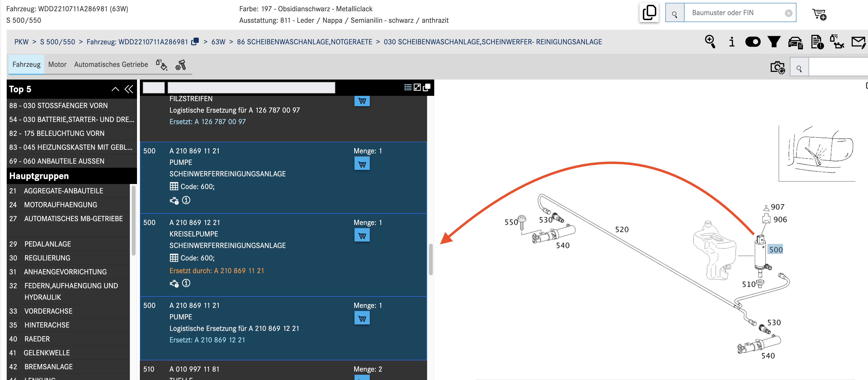Click the camera image search icon

pyautogui.click(x=778, y=67)
